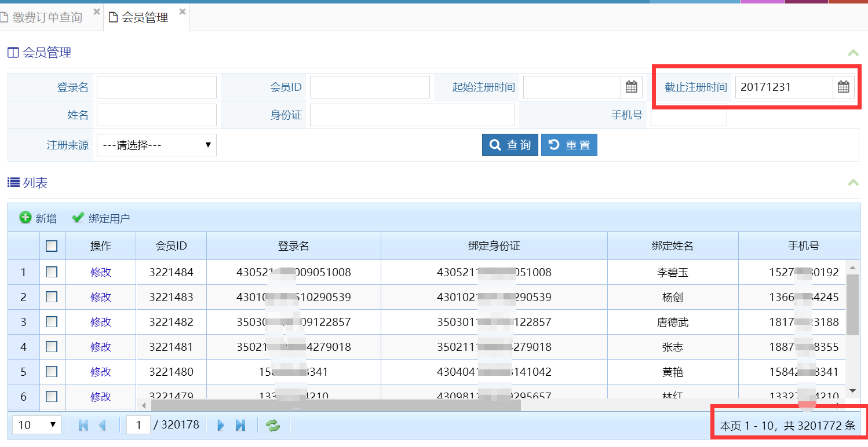Click the current page number box
The image size is (868, 447).
(x=138, y=425)
